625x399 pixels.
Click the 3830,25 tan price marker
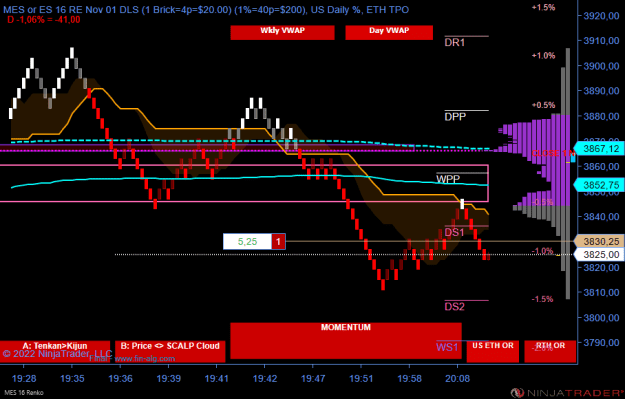pyautogui.click(x=599, y=242)
